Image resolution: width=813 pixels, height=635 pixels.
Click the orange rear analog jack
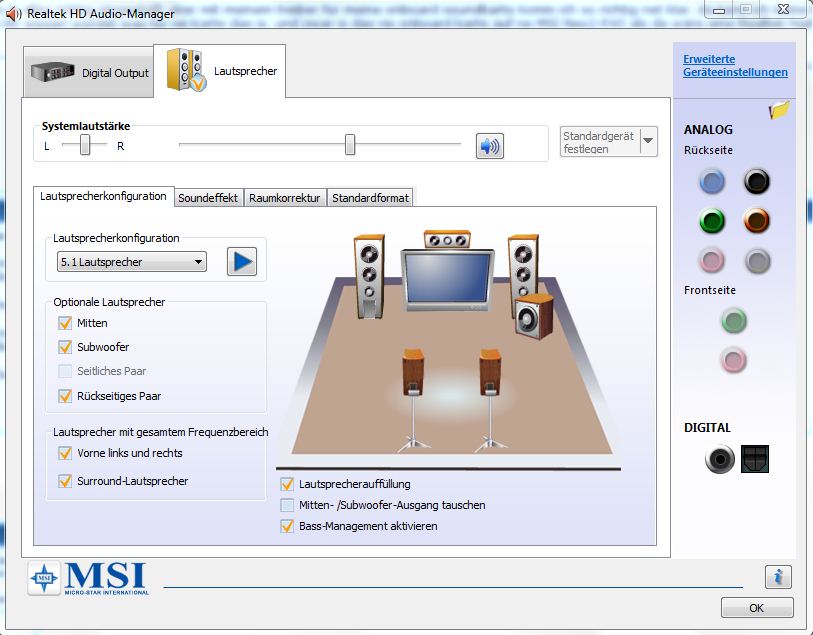757,221
